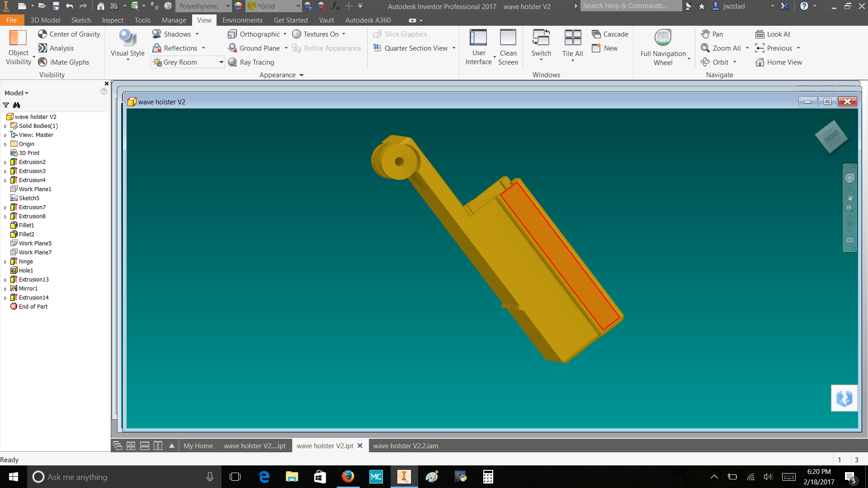Viewport: 868px width, 488px height.
Task: Return to the Previous view
Action: point(774,48)
